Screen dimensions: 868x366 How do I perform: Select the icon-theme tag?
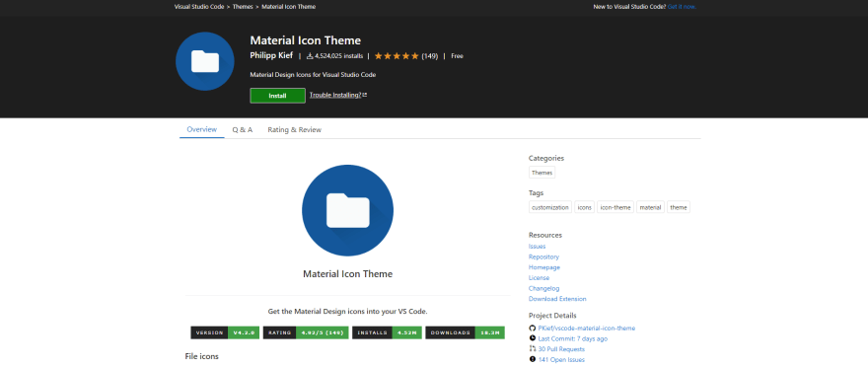(x=615, y=207)
